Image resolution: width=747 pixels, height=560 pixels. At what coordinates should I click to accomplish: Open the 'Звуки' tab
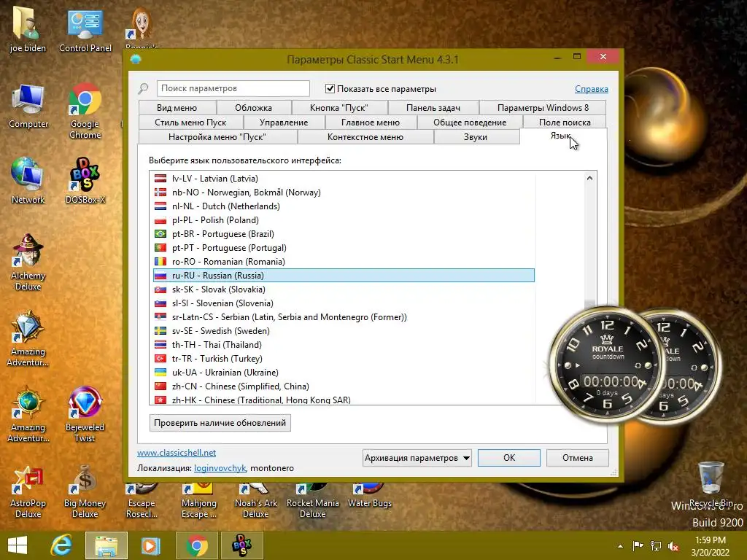pyautogui.click(x=476, y=137)
